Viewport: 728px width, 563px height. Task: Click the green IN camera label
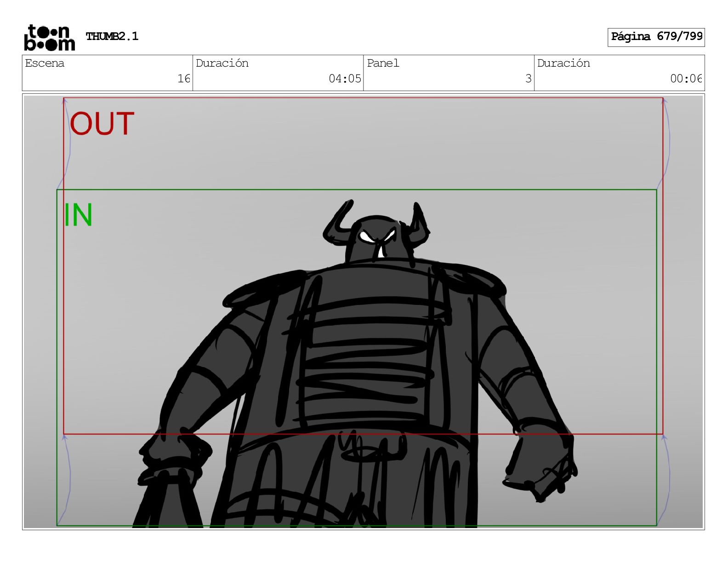[78, 215]
